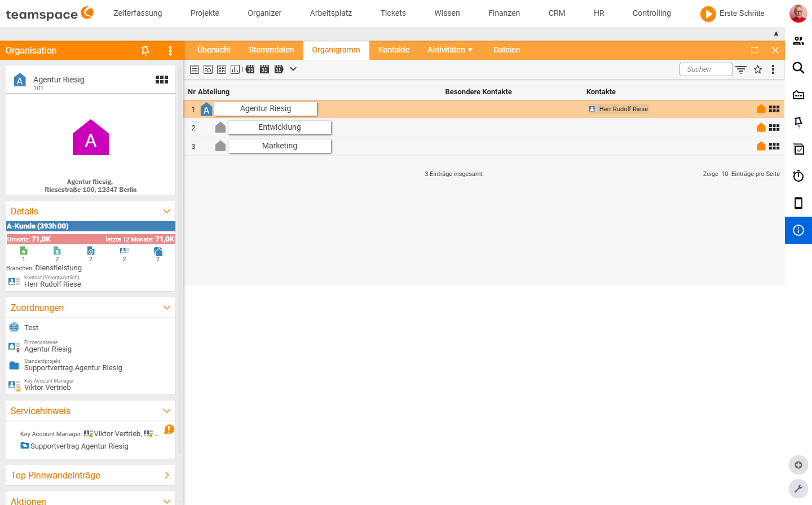Image resolution: width=812 pixels, height=505 pixels.
Task: Open the search icon in right sidebar
Action: point(798,68)
